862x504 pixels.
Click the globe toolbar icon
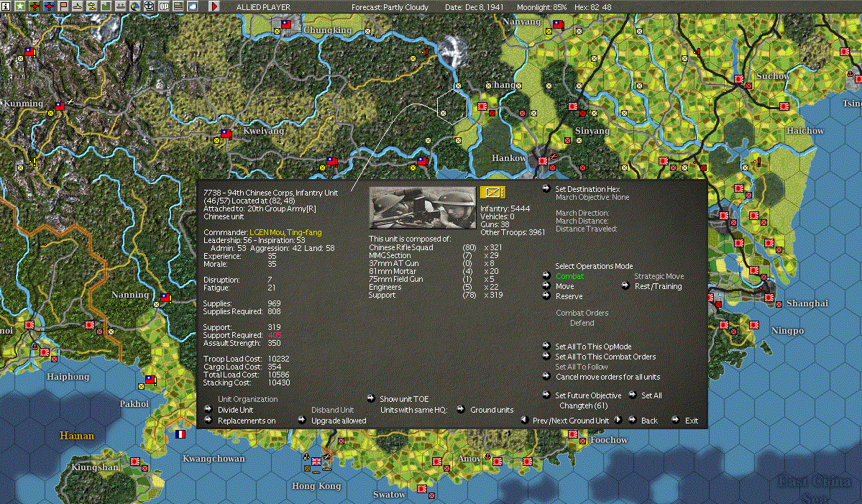134,6
